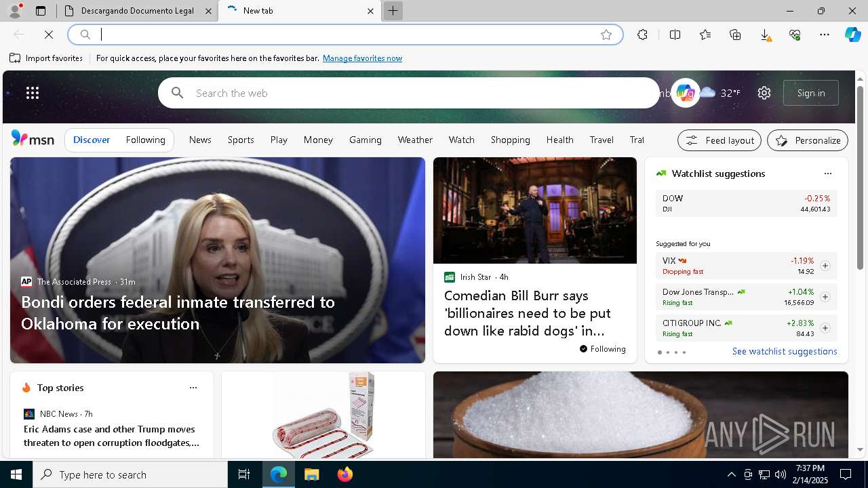The image size is (868, 488).
Task: Toggle Following on Bill Burr story
Action: coord(602,349)
